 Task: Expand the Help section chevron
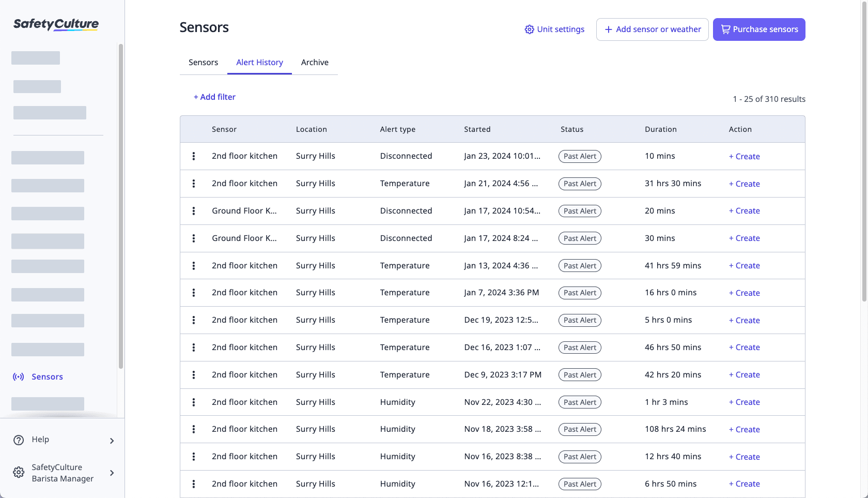coord(112,441)
